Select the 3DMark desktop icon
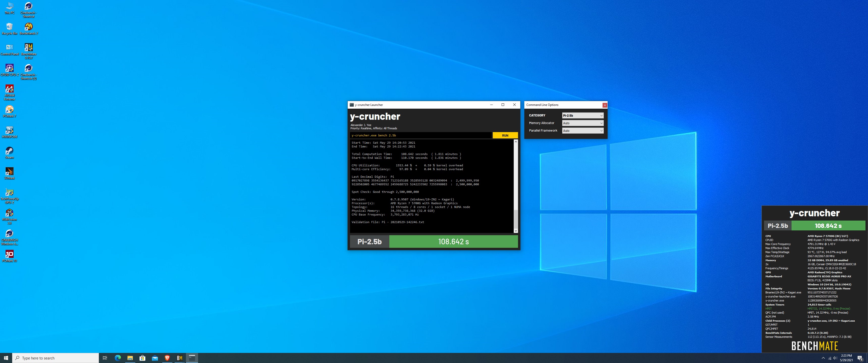Viewport: 868px width, 363px height. [x=9, y=173]
